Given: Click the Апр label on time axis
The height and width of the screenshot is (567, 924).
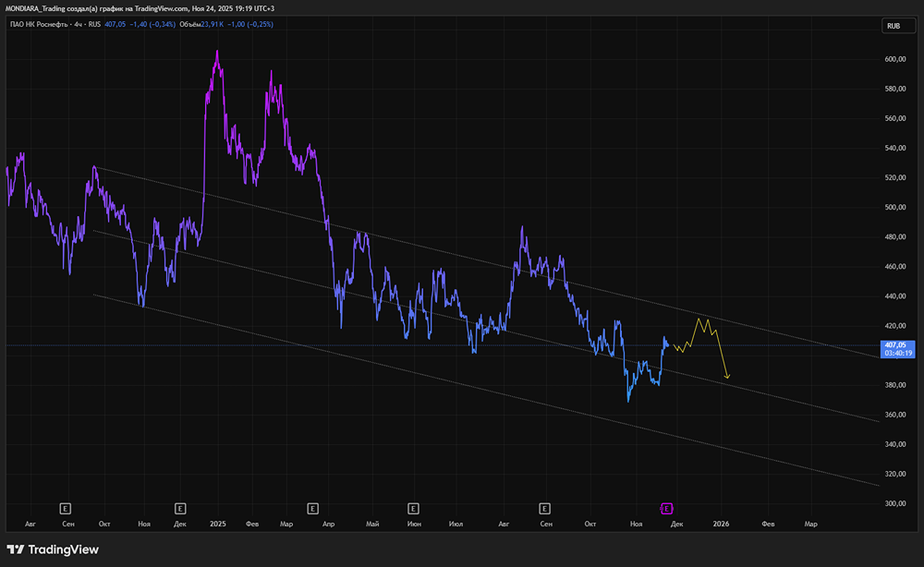Looking at the screenshot, I should click(x=328, y=524).
